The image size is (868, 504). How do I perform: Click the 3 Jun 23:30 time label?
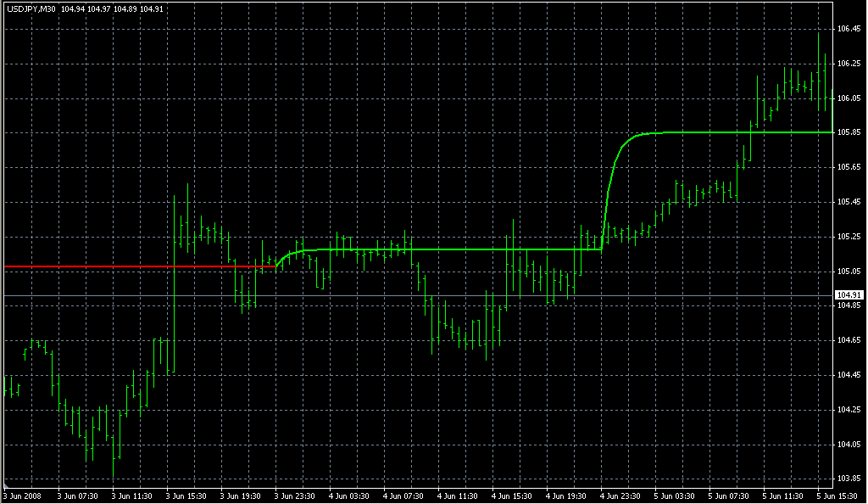click(295, 496)
